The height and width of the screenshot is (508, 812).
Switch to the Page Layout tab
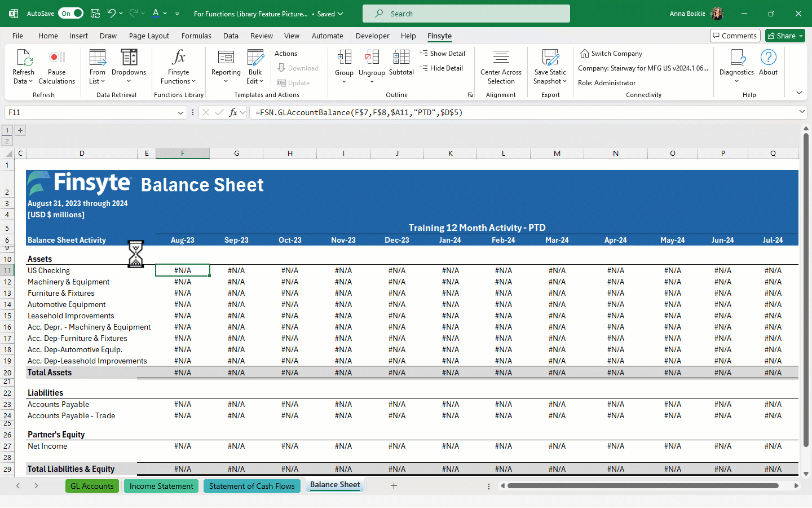point(149,36)
